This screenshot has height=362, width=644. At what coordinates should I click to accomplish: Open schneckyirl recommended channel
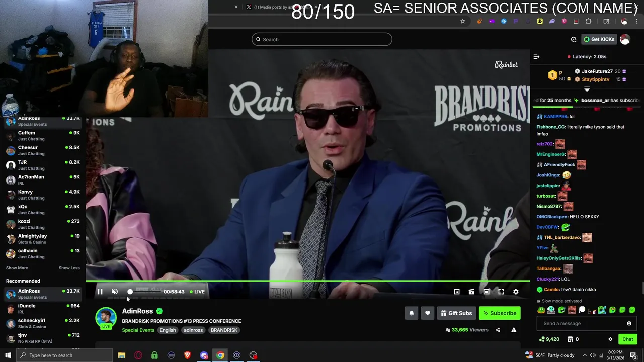point(43,323)
